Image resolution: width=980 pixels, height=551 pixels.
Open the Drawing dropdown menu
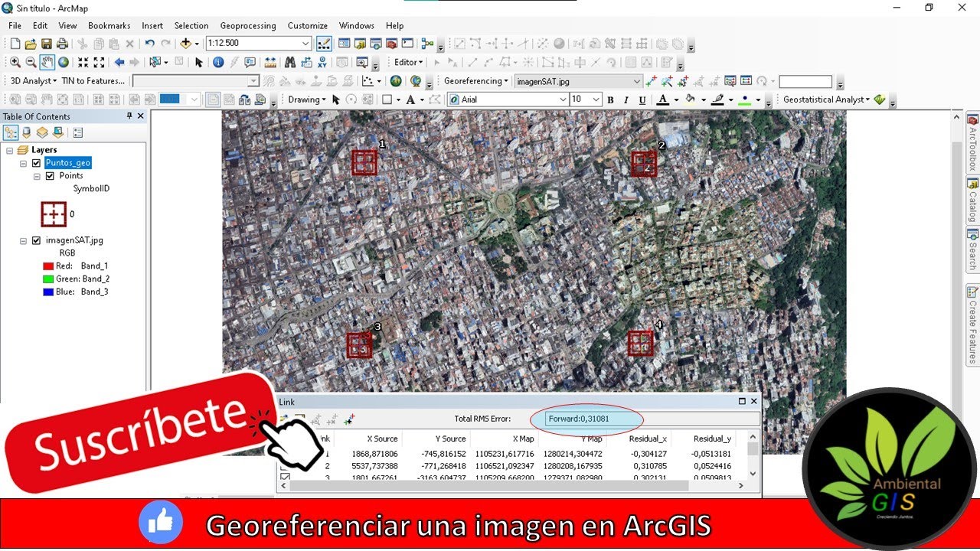[x=307, y=99]
